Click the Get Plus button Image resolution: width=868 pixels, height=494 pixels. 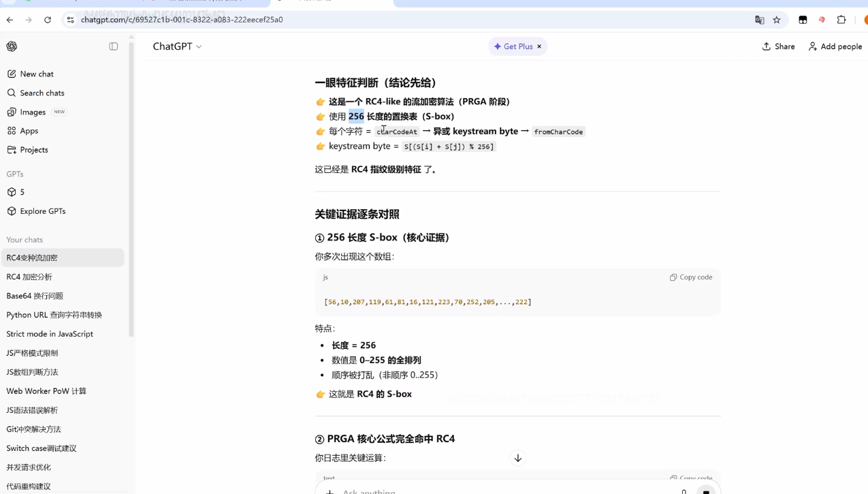point(513,46)
